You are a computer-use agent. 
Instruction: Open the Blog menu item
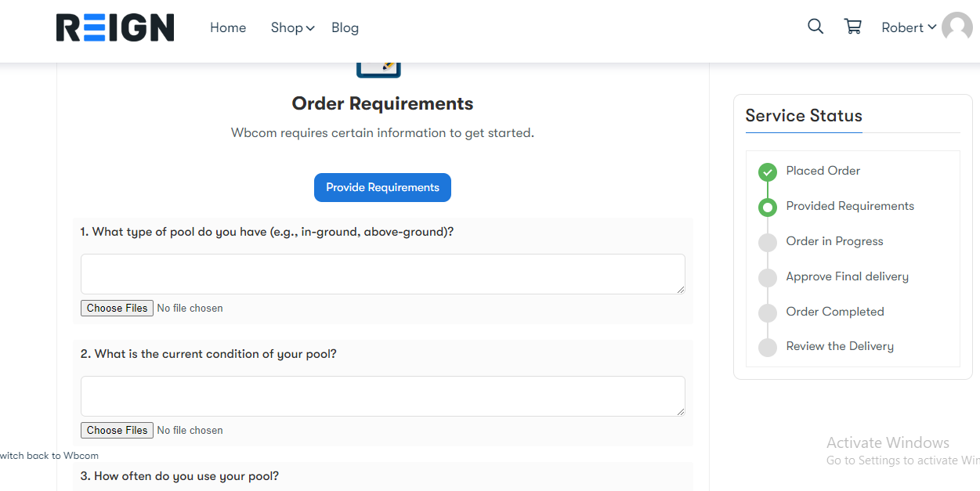pyautogui.click(x=345, y=27)
